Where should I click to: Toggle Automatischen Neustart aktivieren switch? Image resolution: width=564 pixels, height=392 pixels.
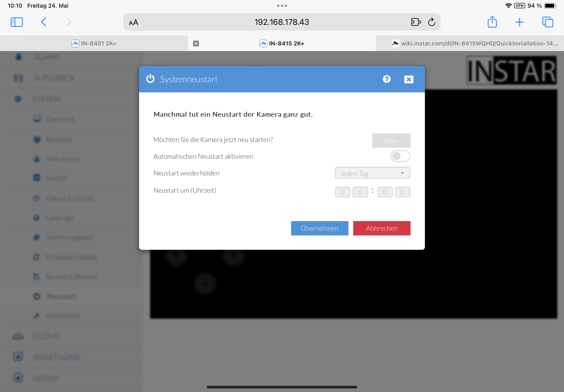400,156
